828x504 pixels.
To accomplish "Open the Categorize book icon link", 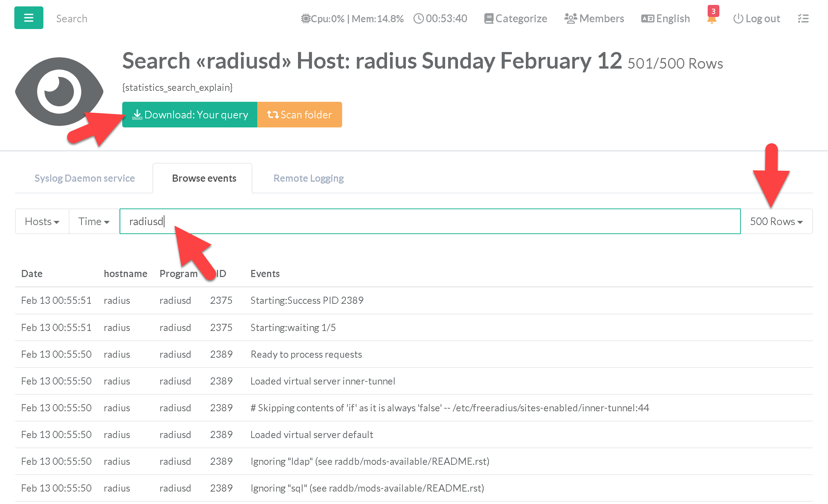I will click(515, 18).
